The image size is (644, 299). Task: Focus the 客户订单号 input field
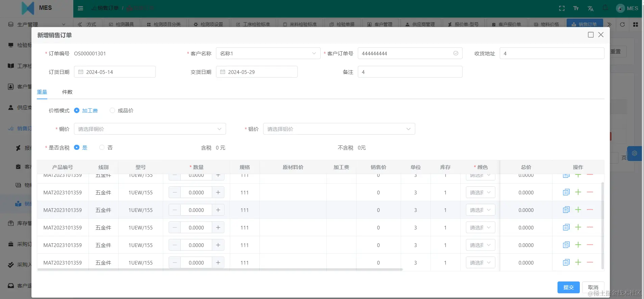410,53
